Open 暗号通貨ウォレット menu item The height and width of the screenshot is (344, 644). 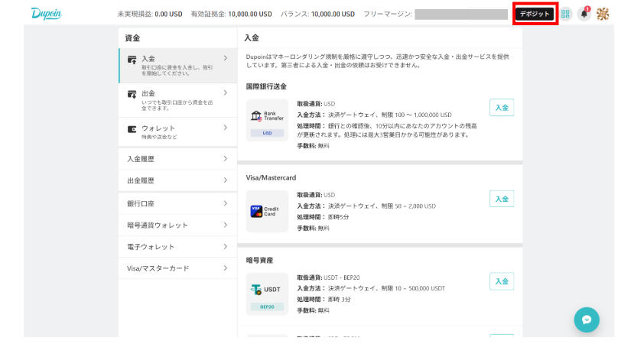(177, 225)
